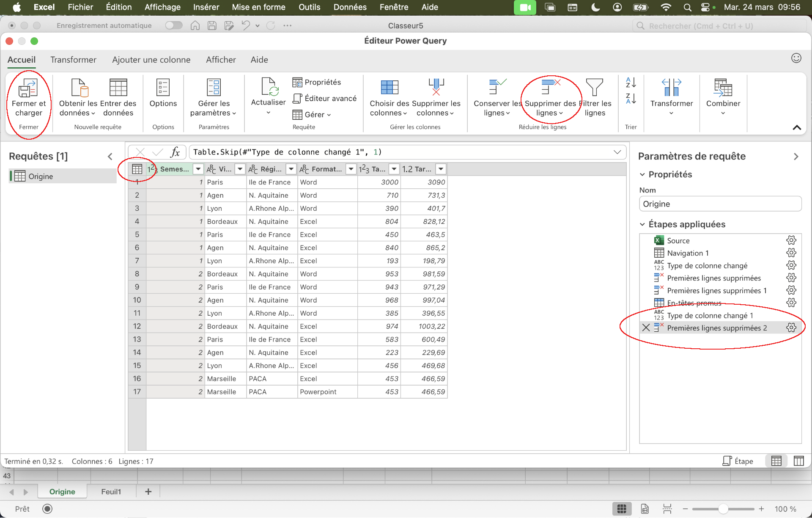Switch to column profile view in status bar
The width and height of the screenshot is (812, 518).
(798, 461)
